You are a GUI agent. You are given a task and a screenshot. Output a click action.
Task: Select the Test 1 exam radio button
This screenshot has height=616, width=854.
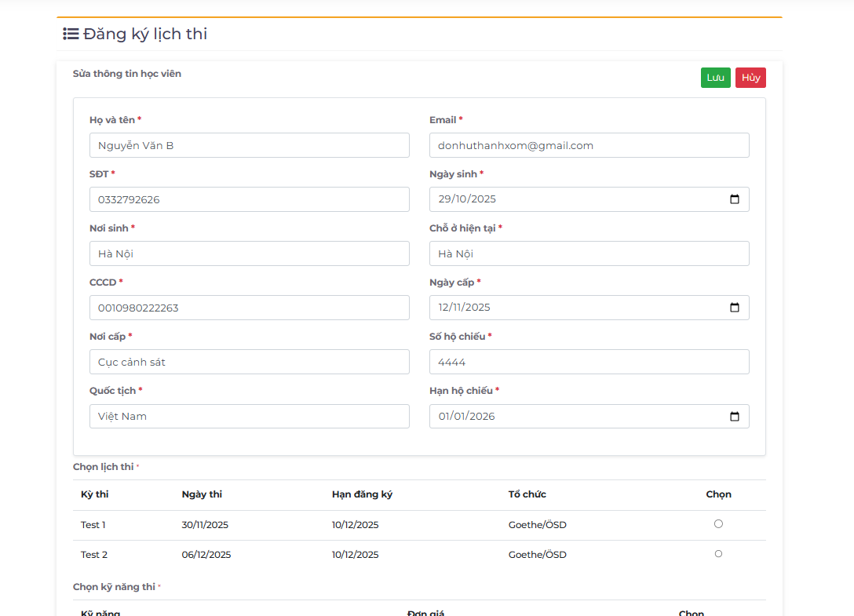[718, 524]
